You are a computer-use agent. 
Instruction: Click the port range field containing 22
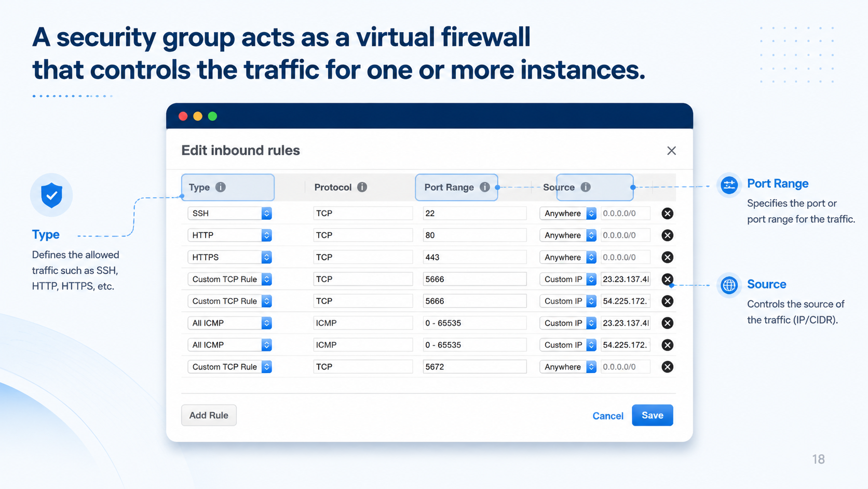click(x=474, y=213)
